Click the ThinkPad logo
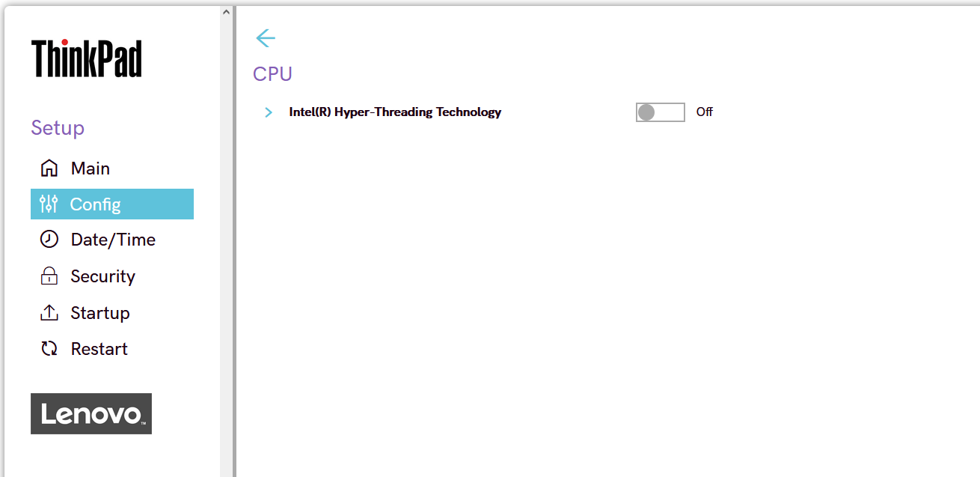The height and width of the screenshot is (477, 980). tap(87, 58)
